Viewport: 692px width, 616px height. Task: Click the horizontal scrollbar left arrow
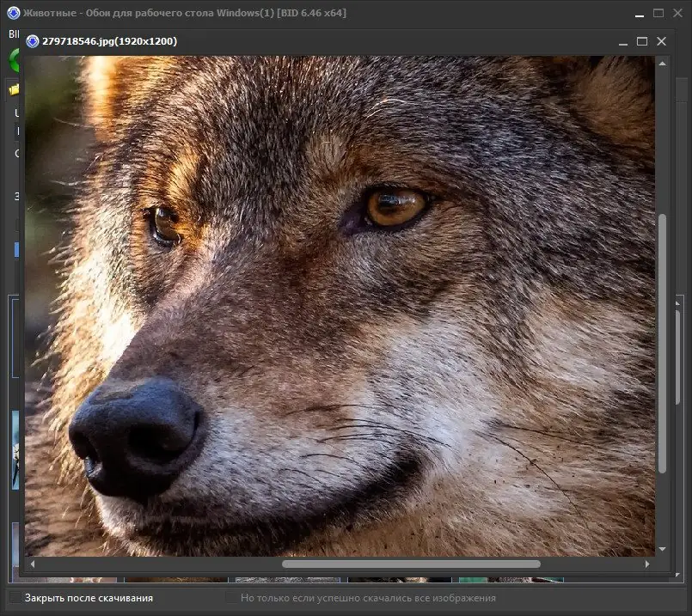pos(33,564)
